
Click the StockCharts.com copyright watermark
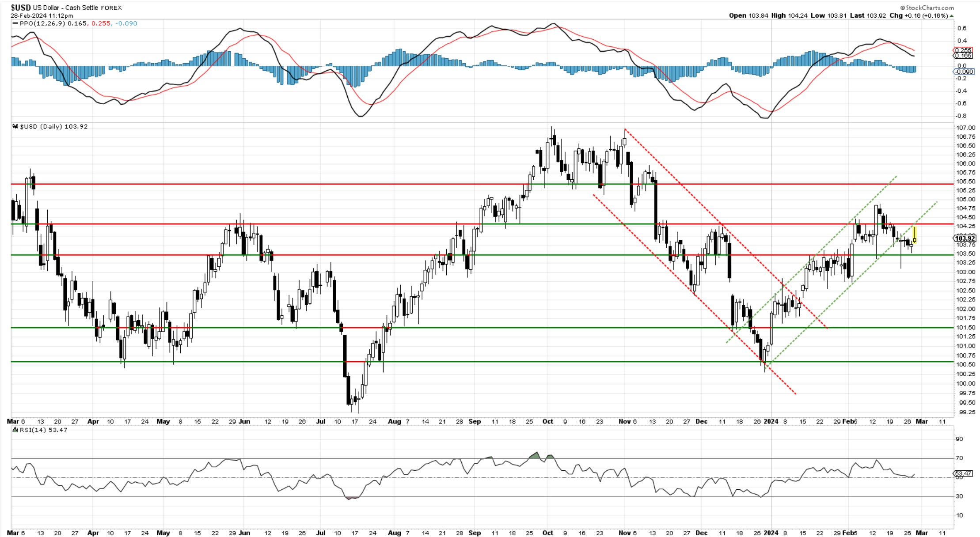pos(926,8)
